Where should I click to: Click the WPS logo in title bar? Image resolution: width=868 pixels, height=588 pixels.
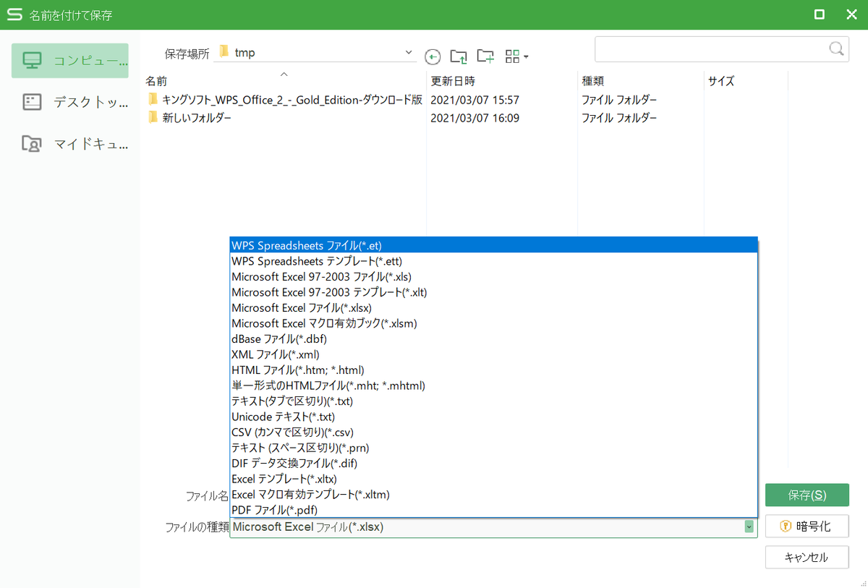coord(14,14)
